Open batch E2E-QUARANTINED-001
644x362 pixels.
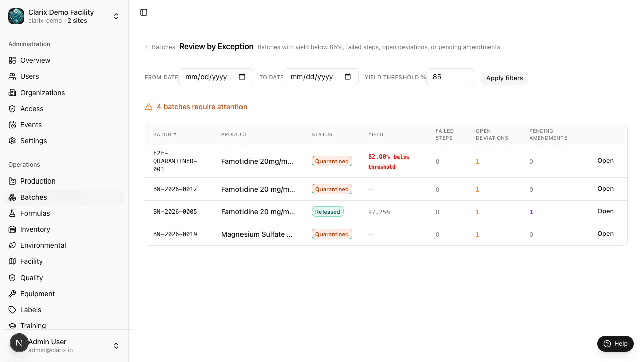click(x=605, y=161)
